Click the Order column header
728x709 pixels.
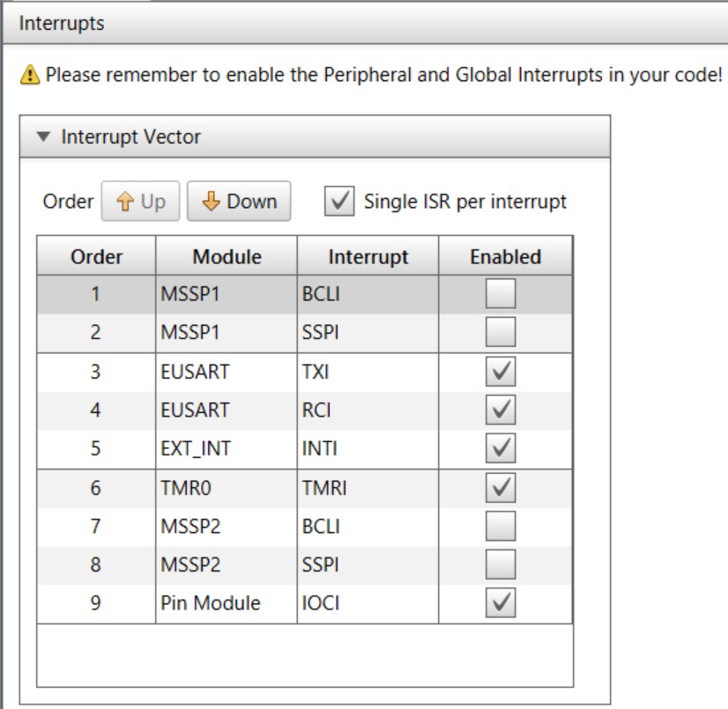pos(97,257)
